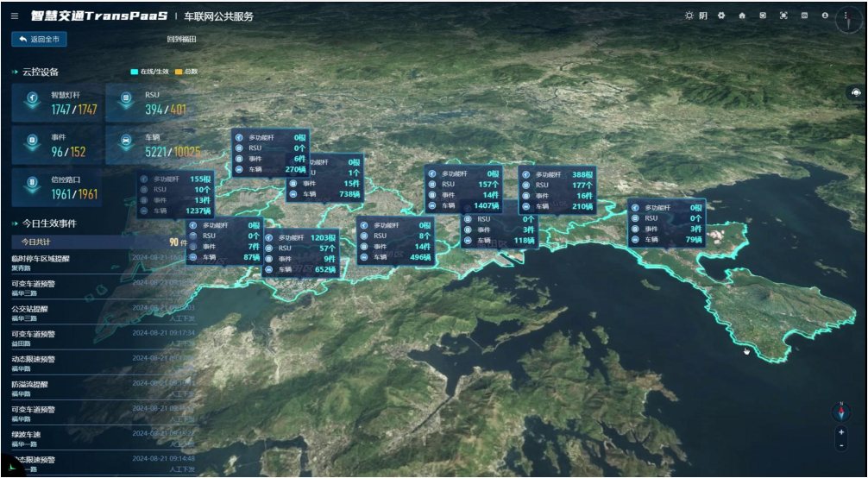This screenshot has height=478, width=868.
Task: Click the 多功能杆 icon in 155根 popup
Action: click(x=146, y=179)
